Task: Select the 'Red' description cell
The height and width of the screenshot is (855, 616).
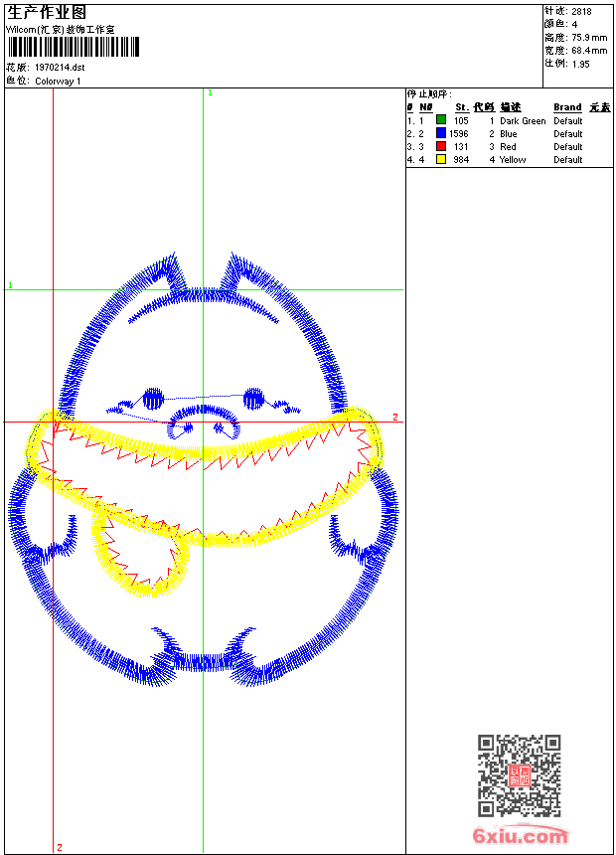Action: pyautogui.click(x=508, y=147)
